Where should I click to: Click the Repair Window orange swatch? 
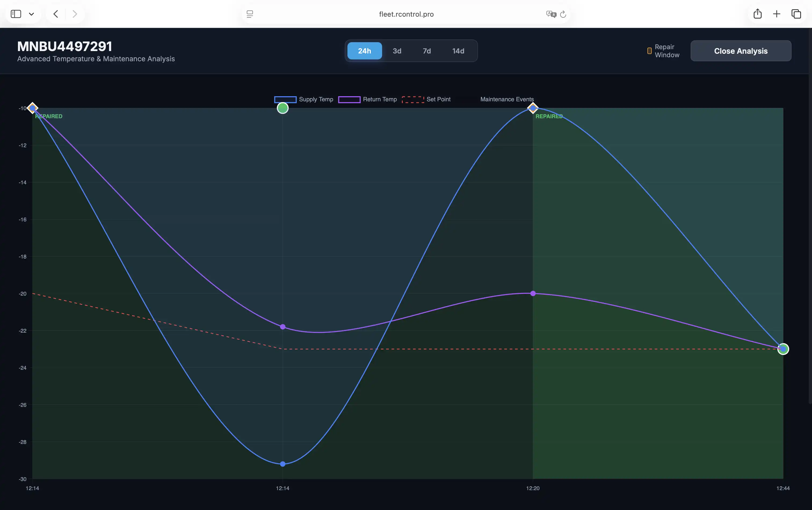pyautogui.click(x=649, y=51)
